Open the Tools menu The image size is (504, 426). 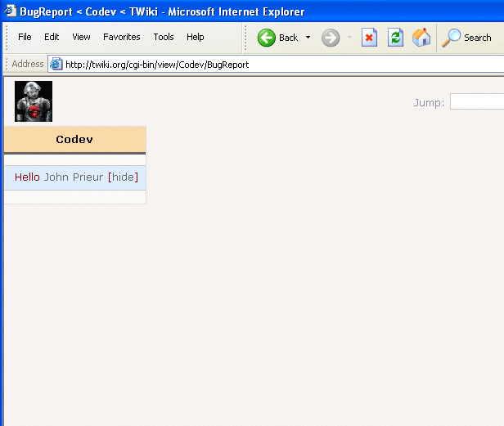point(164,37)
